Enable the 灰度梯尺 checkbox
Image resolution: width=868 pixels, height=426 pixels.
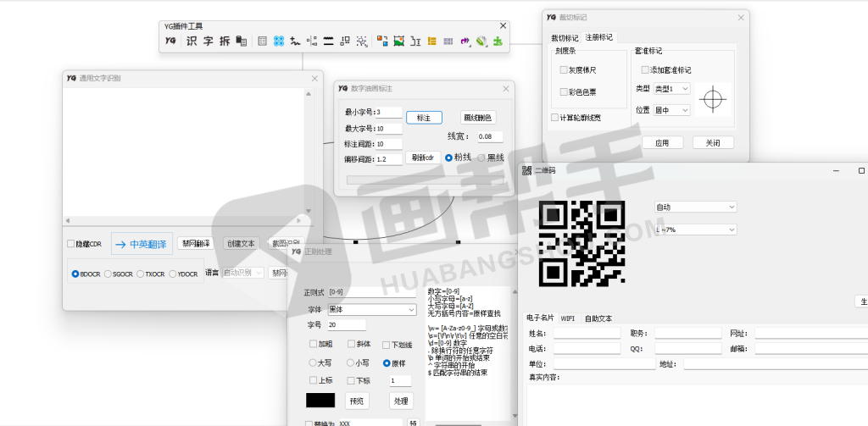(564, 70)
